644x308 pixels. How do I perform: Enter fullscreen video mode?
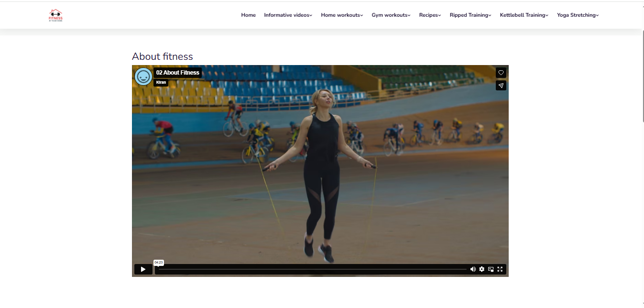[x=500, y=269]
